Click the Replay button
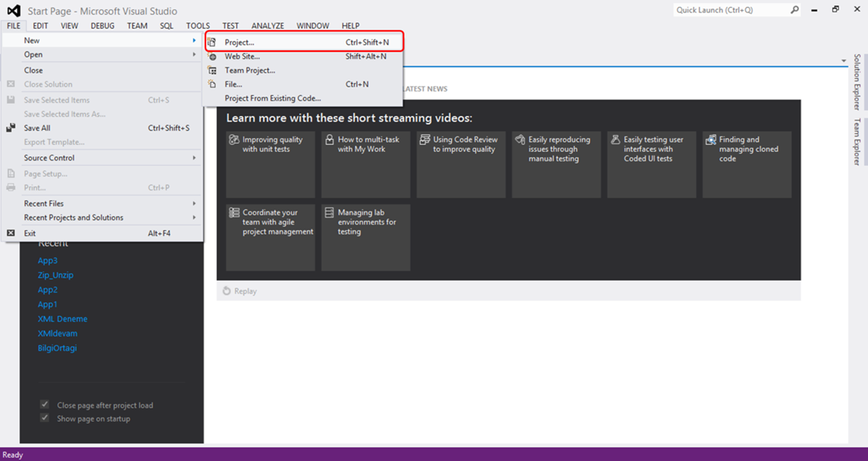 [x=239, y=291]
